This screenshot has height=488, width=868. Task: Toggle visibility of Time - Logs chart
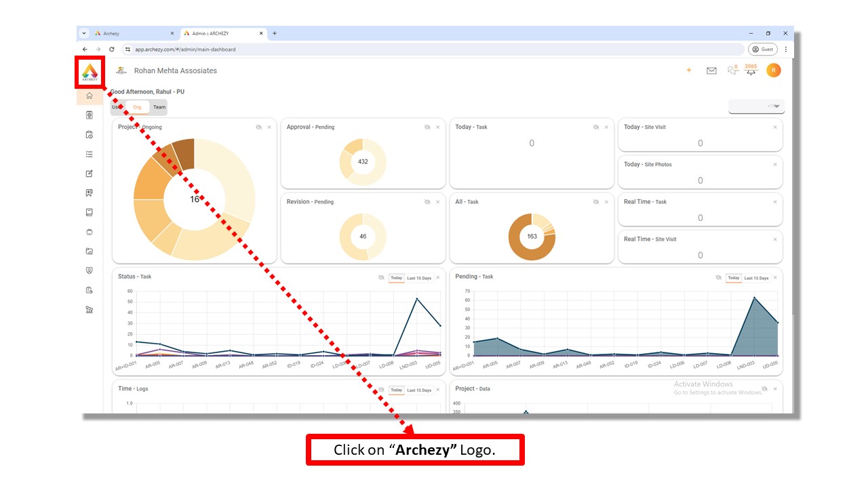381,390
